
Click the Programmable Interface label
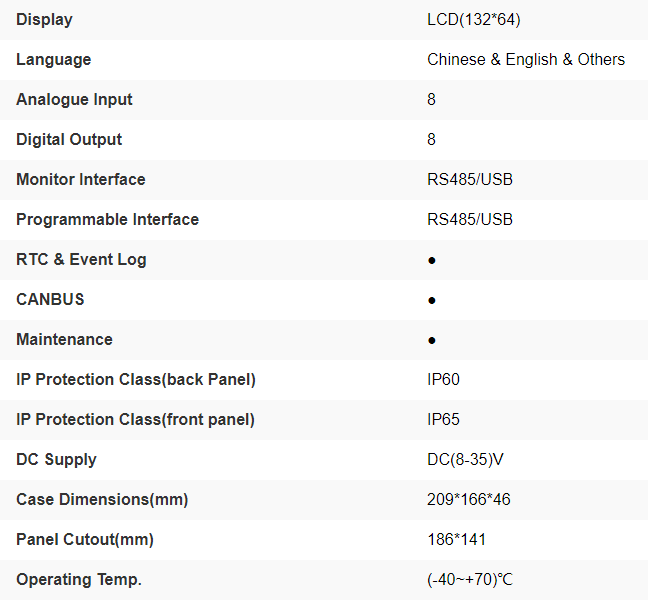click(x=107, y=220)
